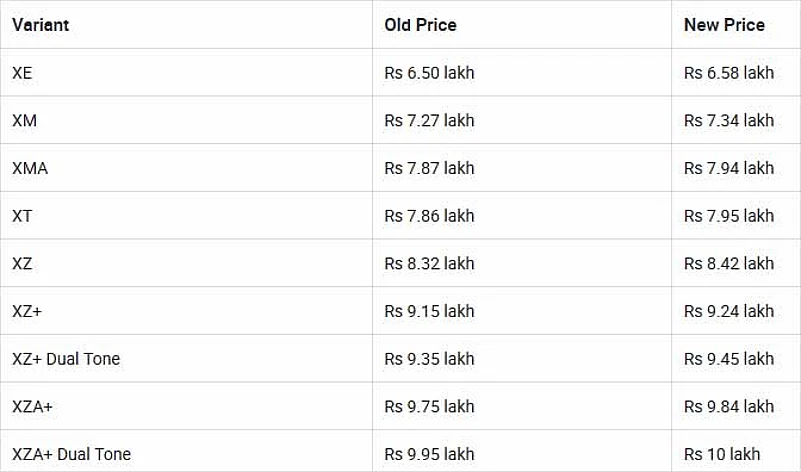Select the XZA+ Dual Tone variant cell

pos(71,454)
